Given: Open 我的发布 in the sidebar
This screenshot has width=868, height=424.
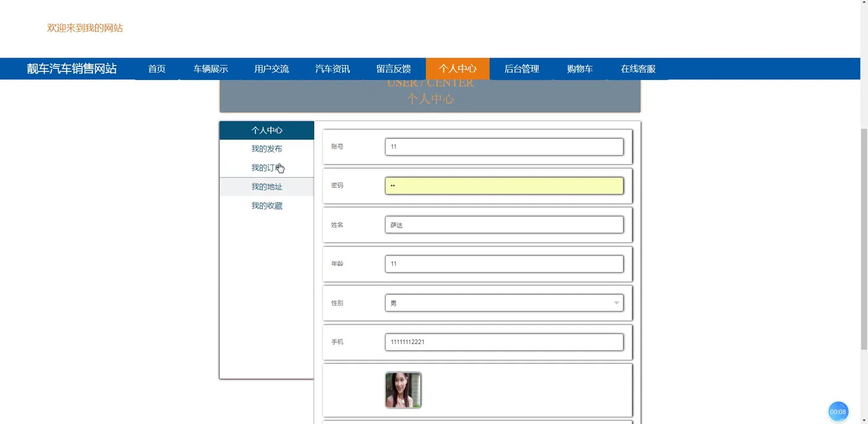Looking at the screenshot, I should click(267, 149).
